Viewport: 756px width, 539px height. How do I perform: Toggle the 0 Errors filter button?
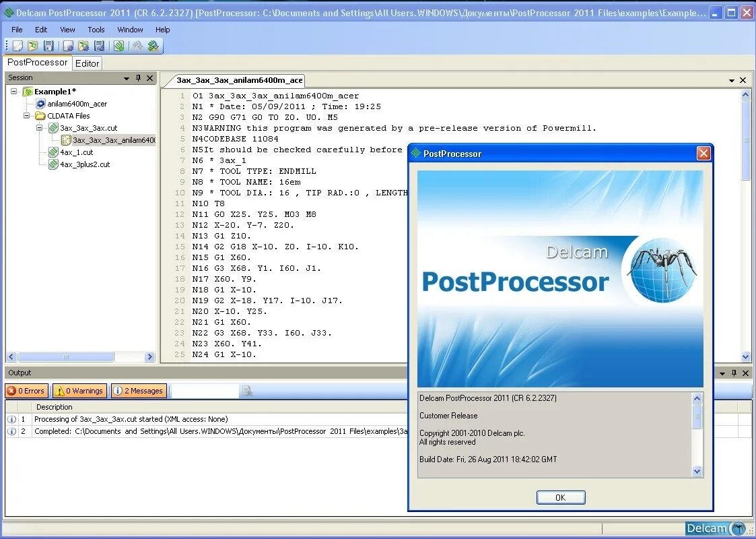pos(26,391)
